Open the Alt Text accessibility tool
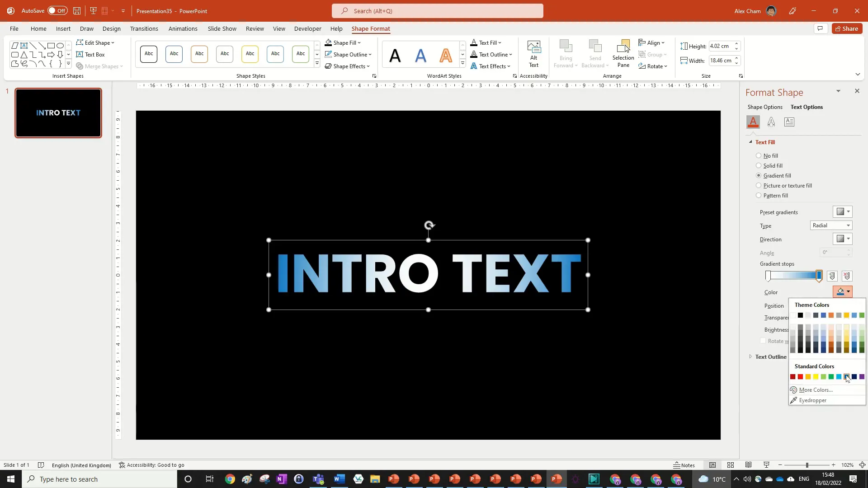Screen dimensions: 868x488 point(533,54)
